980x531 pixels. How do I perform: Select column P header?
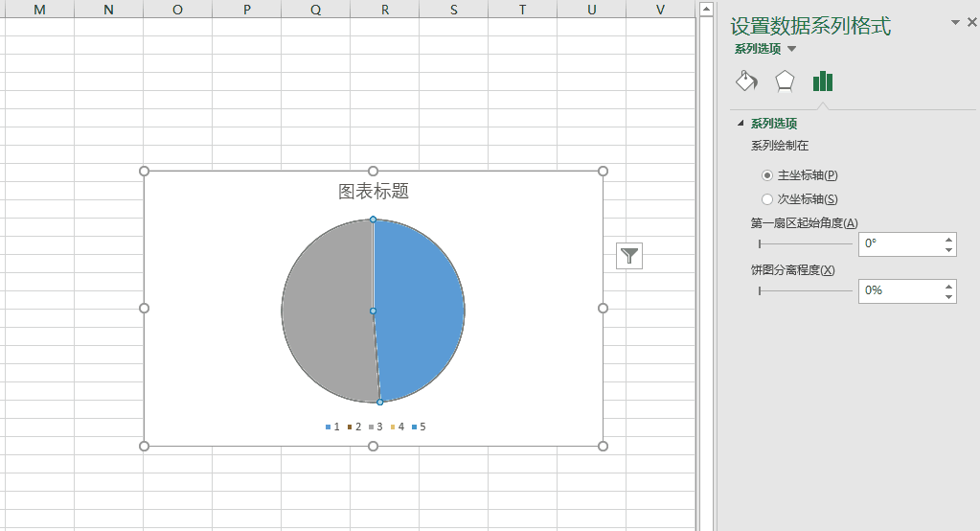pos(247,9)
